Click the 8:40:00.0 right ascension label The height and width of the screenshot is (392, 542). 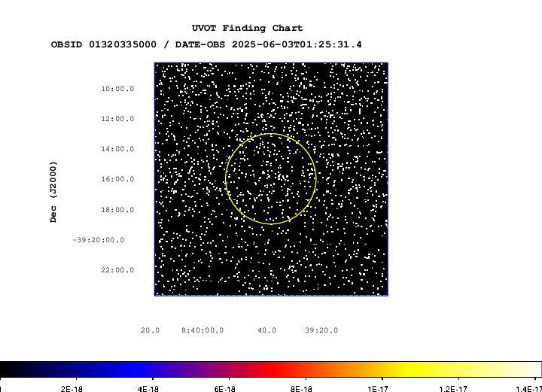pyautogui.click(x=202, y=330)
